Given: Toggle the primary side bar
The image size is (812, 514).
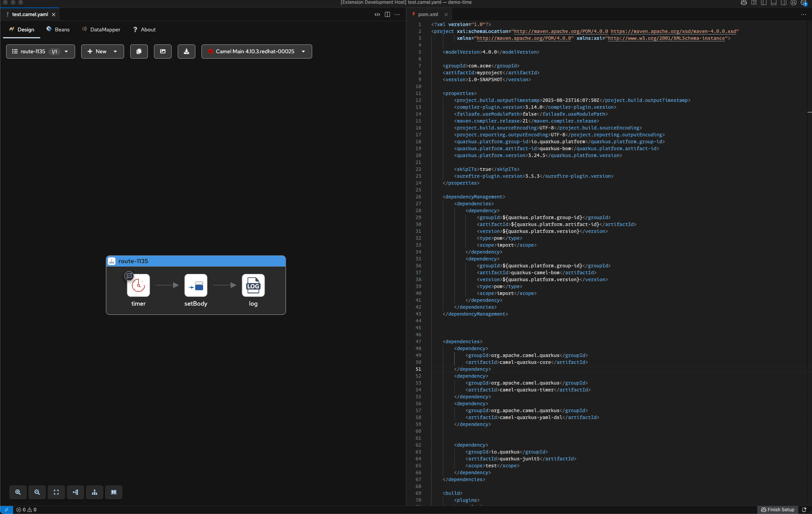Looking at the screenshot, I should [x=764, y=3].
